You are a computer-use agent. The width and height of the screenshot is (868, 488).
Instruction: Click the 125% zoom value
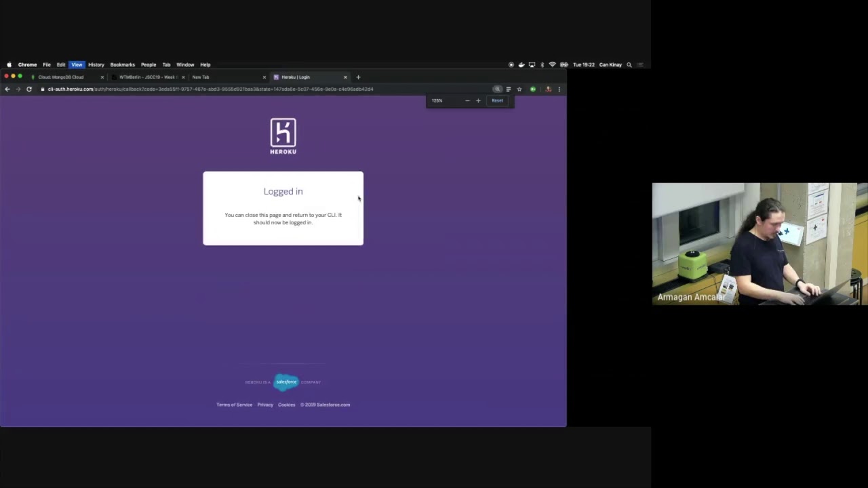[x=437, y=101]
